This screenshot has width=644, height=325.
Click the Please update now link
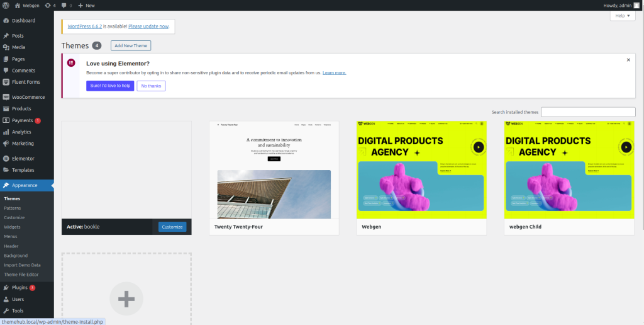coord(148,26)
